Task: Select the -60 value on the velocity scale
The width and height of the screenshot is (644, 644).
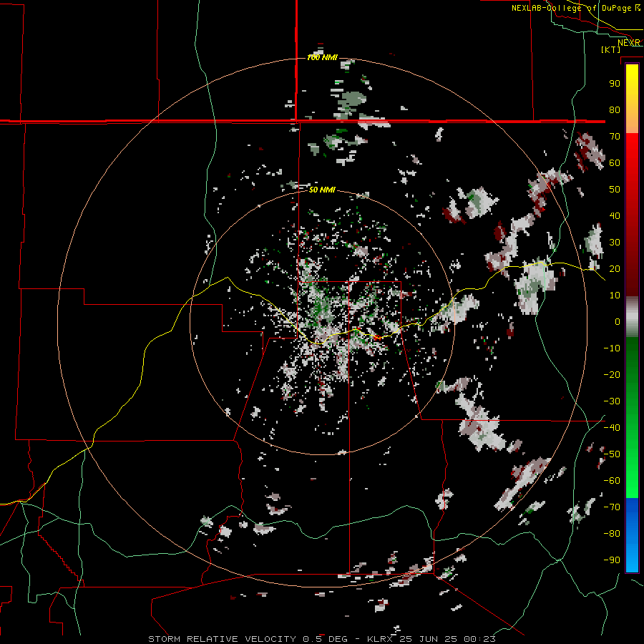Action: (612, 481)
